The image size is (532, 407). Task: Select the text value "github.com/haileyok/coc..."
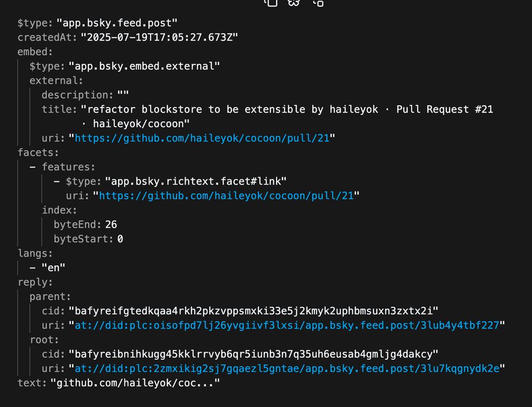coord(135,383)
